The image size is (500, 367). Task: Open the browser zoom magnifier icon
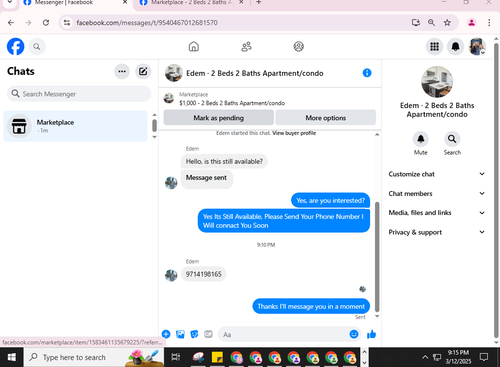431,23
